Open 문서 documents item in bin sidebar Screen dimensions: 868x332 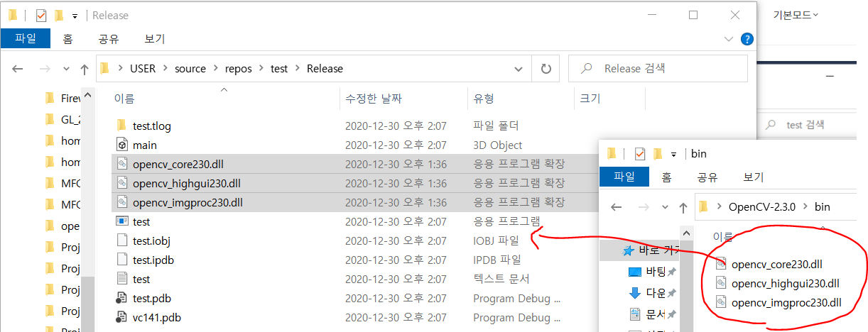(647, 314)
